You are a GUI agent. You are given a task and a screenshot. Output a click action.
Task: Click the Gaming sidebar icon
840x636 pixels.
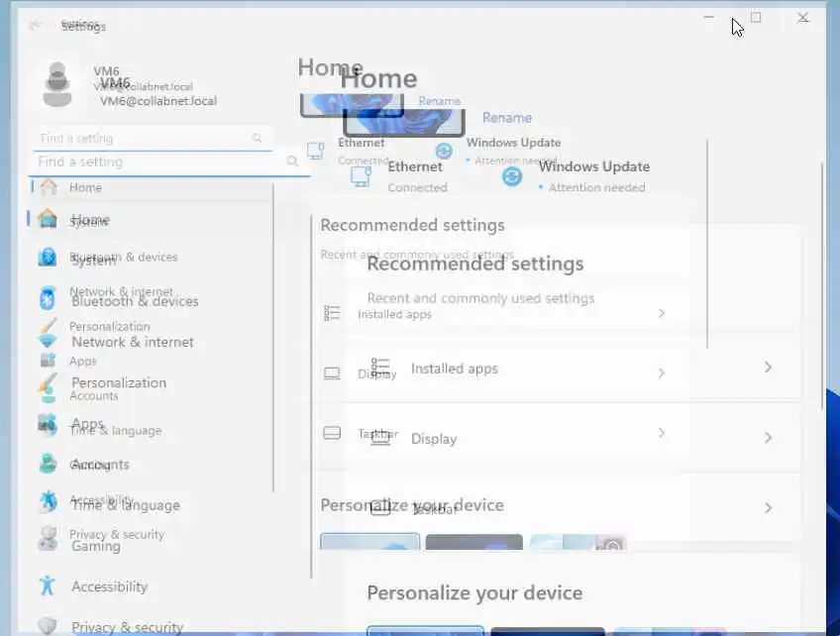point(48,539)
